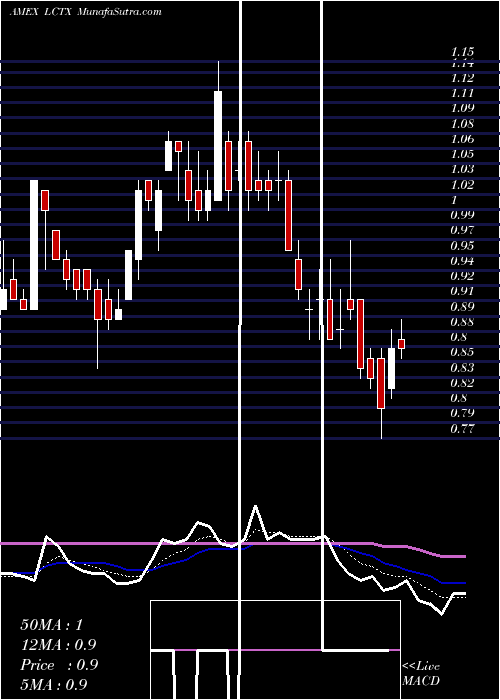Select the rightmost small red candle
500x700 pixels.
click(401, 344)
